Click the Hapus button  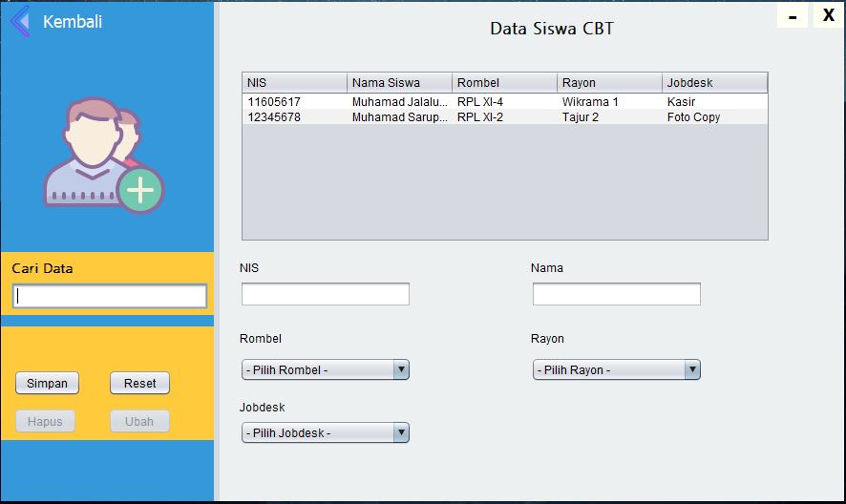tap(45, 422)
